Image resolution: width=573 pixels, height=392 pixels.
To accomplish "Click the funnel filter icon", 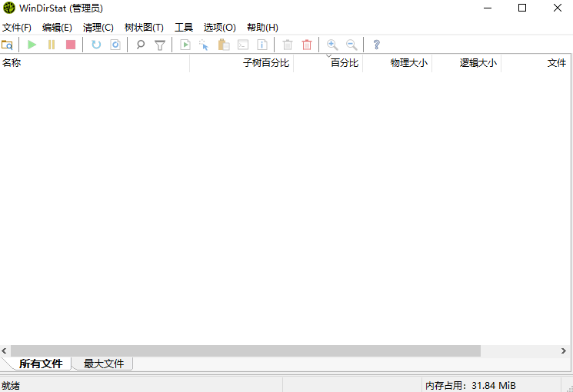I will (x=160, y=45).
